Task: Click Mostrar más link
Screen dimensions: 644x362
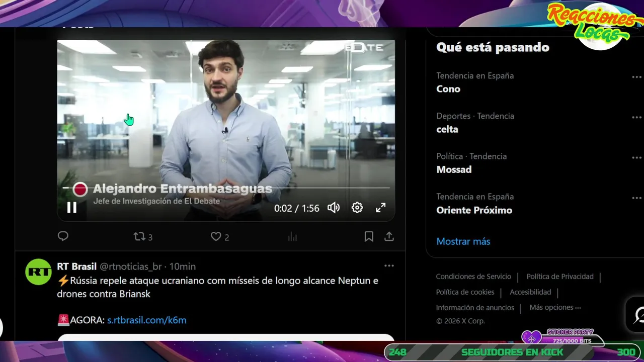Action: pos(463,241)
